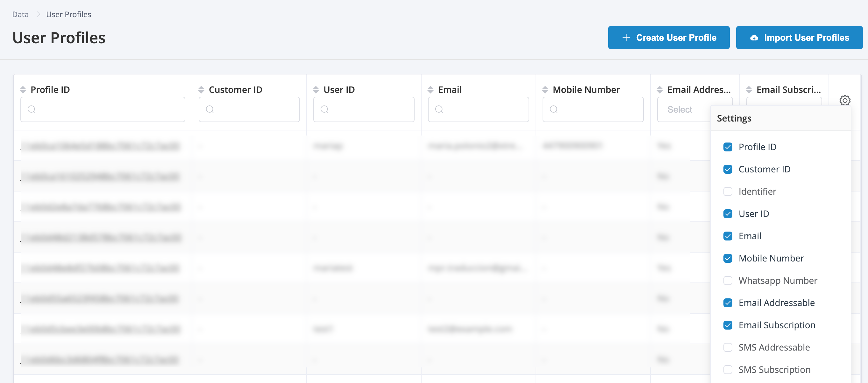Viewport: 868px width, 383px height.
Task: Uncheck the Email Subscription checkbox
Action: point(728,325)
